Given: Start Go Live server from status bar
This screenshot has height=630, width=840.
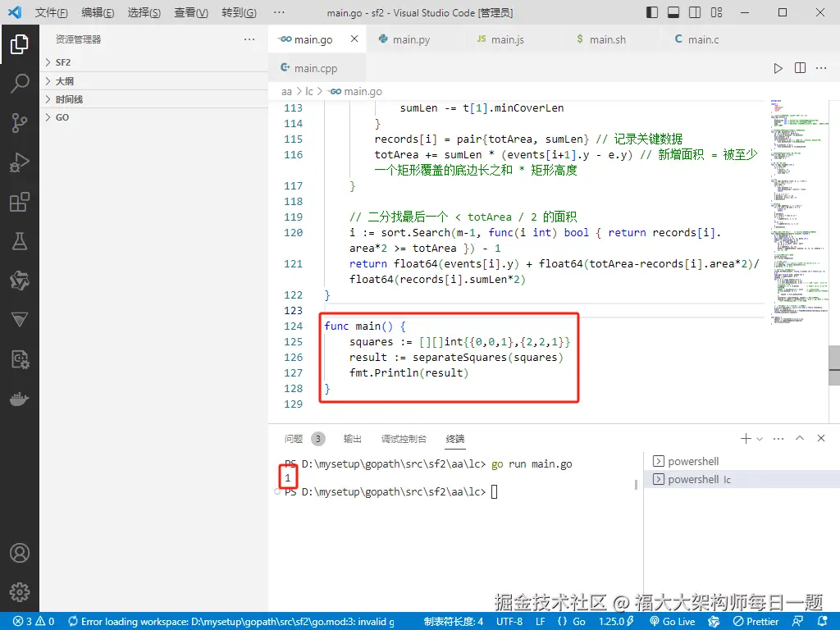Looking at the screenshot, I should click(x=672, y=622).
